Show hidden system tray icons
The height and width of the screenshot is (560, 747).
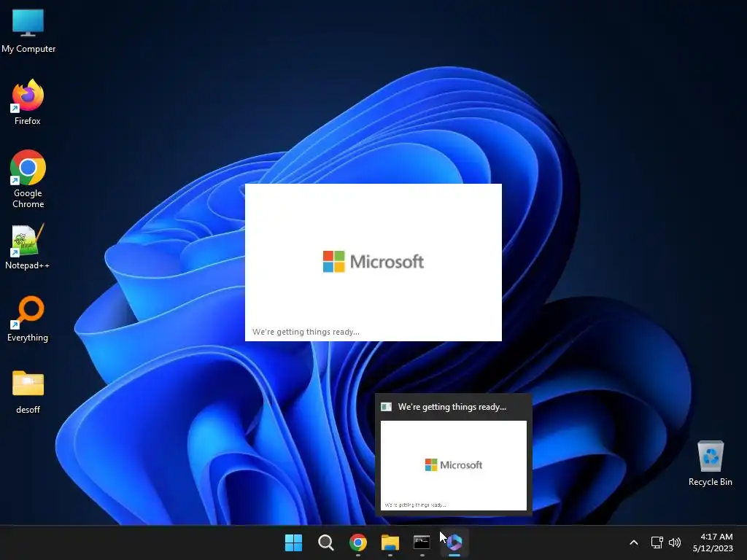point(634,542)
